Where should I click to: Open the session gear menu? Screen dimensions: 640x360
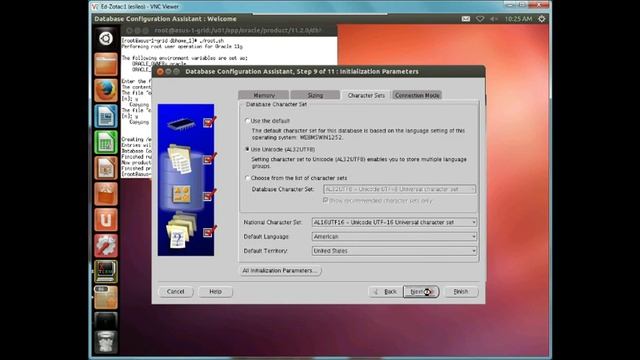coord(542,19)
